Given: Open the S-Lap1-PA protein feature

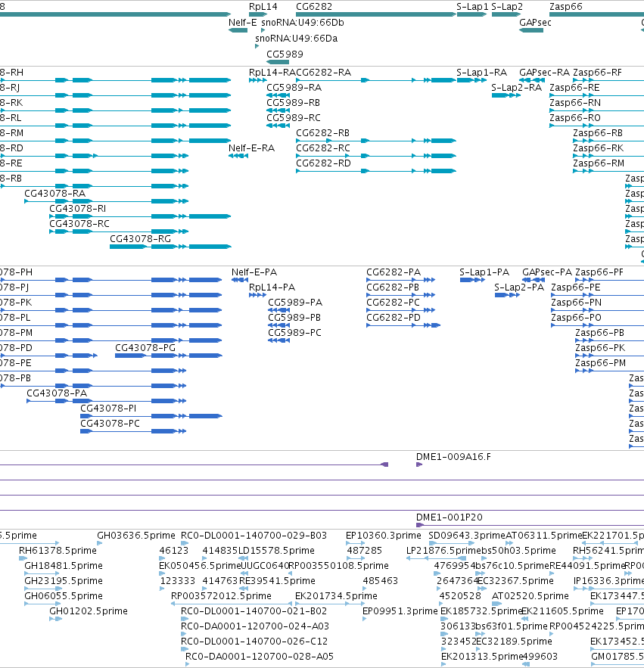Looking at the screenshot, I should [473, 280].
